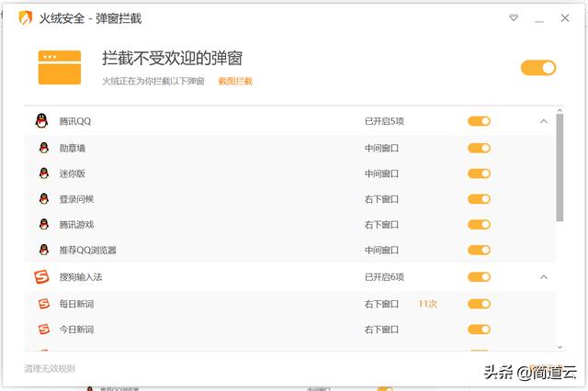Viewport: 588px width, 391px height.
Task: Toggle the 每日新词 switch
Action: [479, 304]
